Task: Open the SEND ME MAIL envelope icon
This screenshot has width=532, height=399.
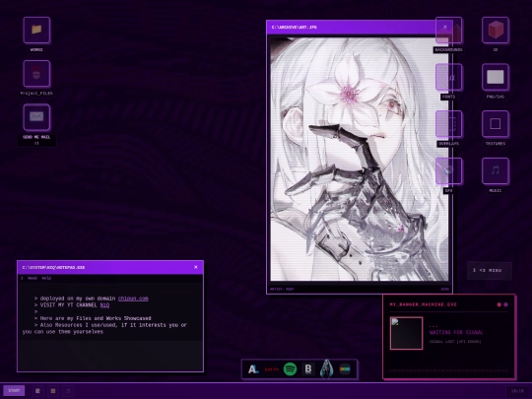Action: 36,117
